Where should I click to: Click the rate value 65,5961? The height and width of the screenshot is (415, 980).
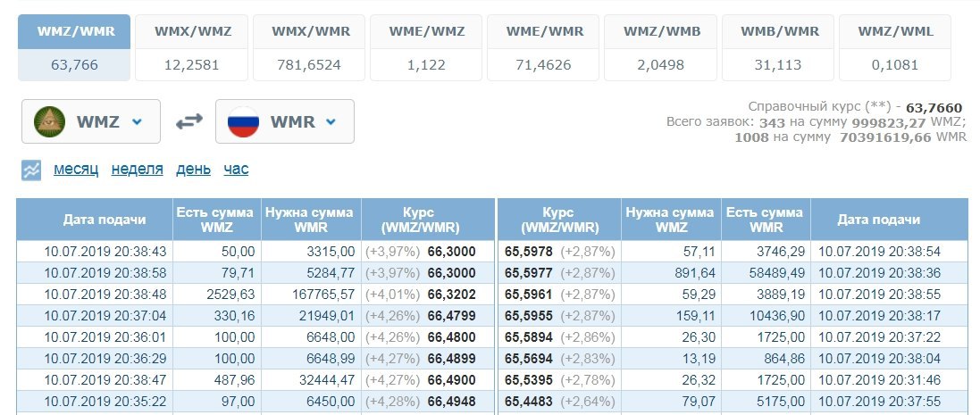point(529,295)
